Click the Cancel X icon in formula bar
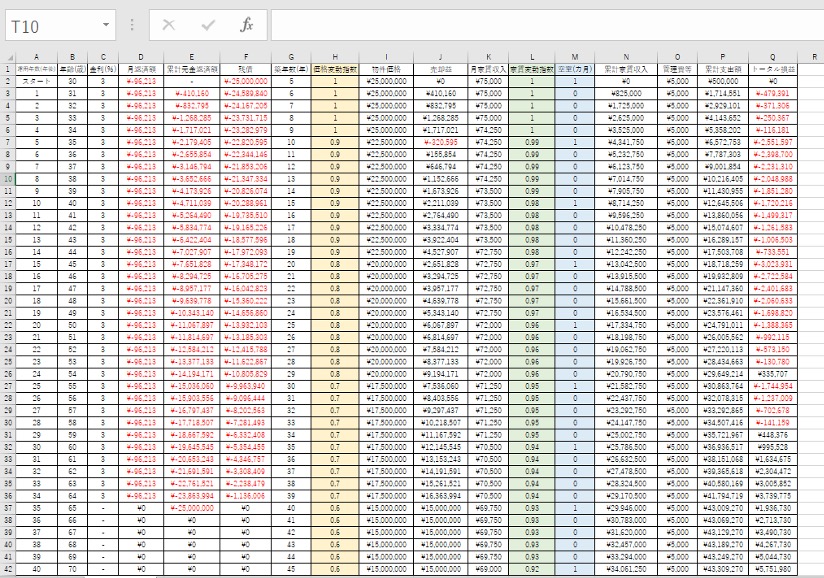Image resolution: width=824 pixels, height=578 pixels. (169, 25)
